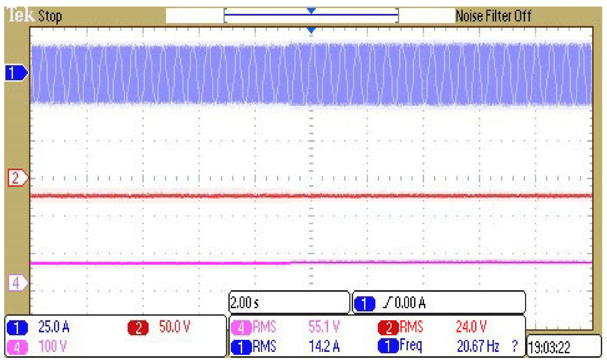Image resolution: width=607 pixels, height=364 pixels.
Task: Click the trigger position marker above graticule
Action: (x=311, y=30)
